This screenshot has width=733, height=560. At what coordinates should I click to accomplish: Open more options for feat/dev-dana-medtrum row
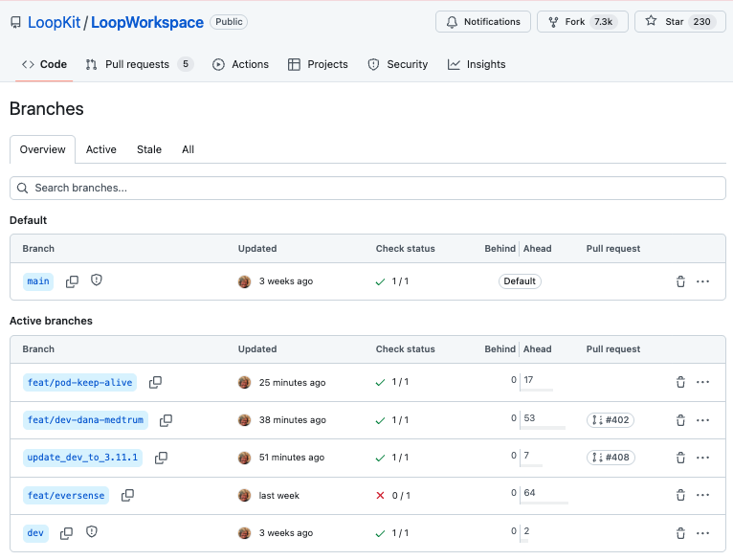(x=702, y=420)
